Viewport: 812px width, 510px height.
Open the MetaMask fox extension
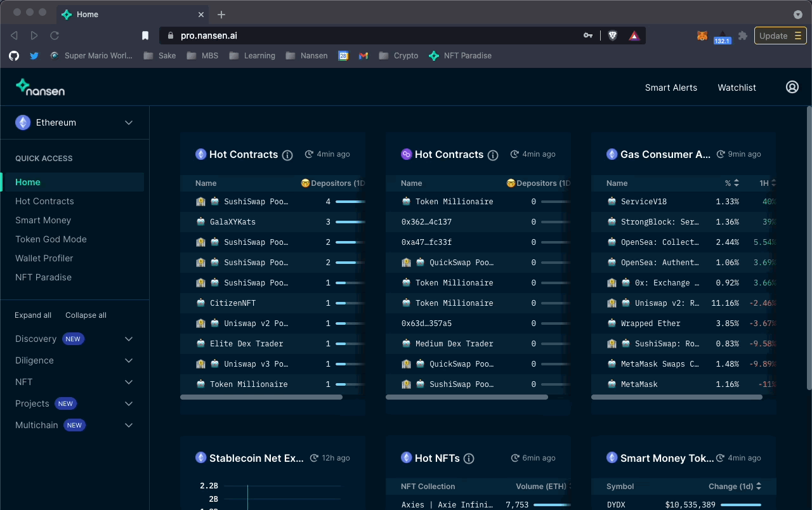tap(702, 36)
